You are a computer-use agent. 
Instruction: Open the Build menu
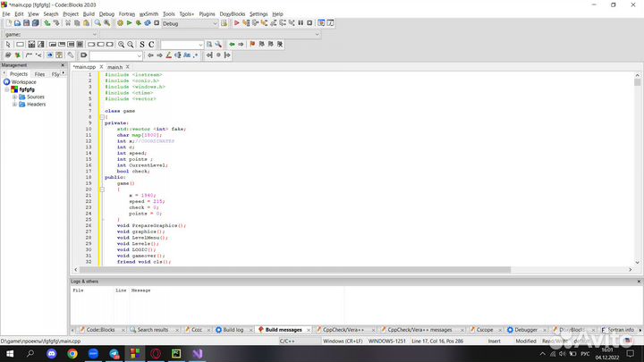click(89, 14)
